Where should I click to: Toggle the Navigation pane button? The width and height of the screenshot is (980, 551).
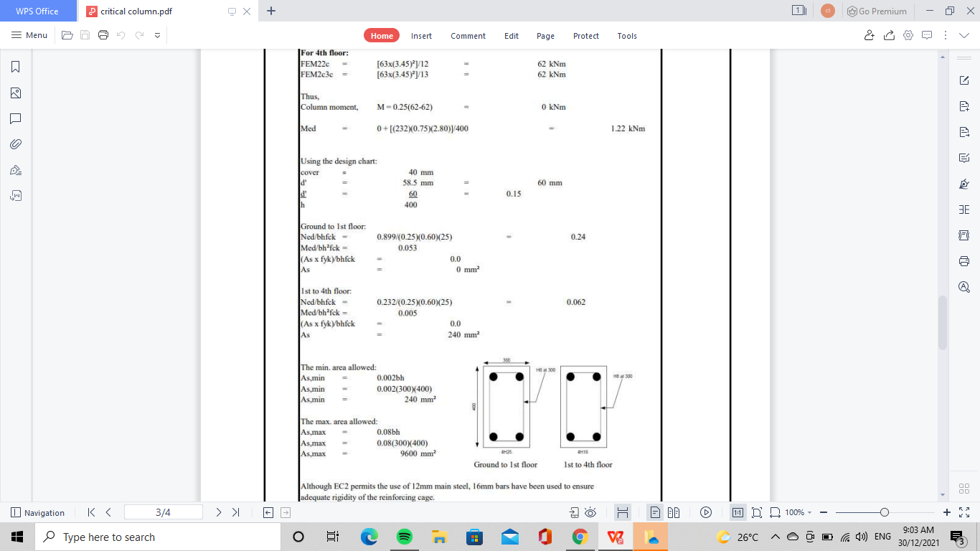pos(38,512)
